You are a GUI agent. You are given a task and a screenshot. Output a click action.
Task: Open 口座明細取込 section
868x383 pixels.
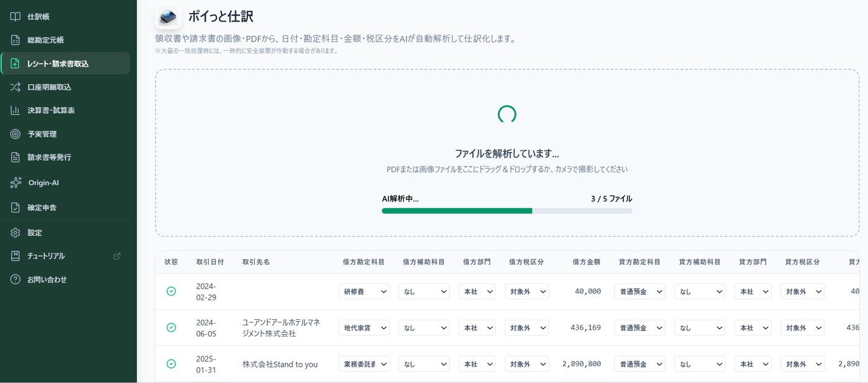pyautogui.click(x=65, y=87)
